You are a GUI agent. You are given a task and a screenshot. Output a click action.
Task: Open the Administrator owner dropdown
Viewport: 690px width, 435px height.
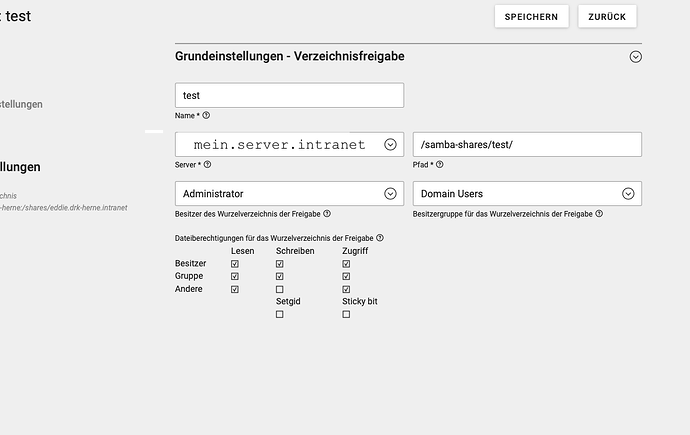click(390, 194)
